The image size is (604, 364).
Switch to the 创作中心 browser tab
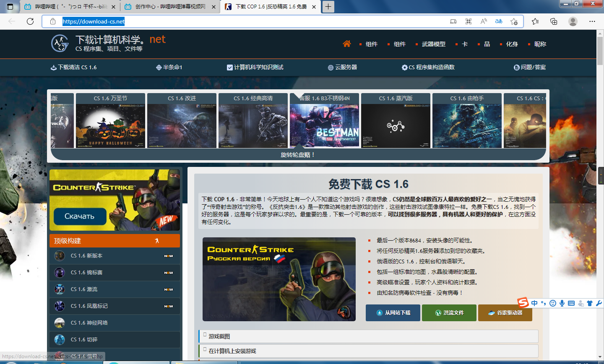(170, 7)
